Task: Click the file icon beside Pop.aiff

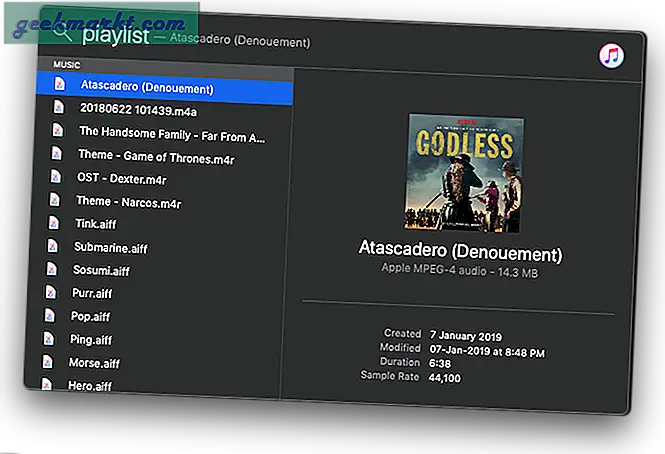Action: pyautogui.click(x=47, y=316)
